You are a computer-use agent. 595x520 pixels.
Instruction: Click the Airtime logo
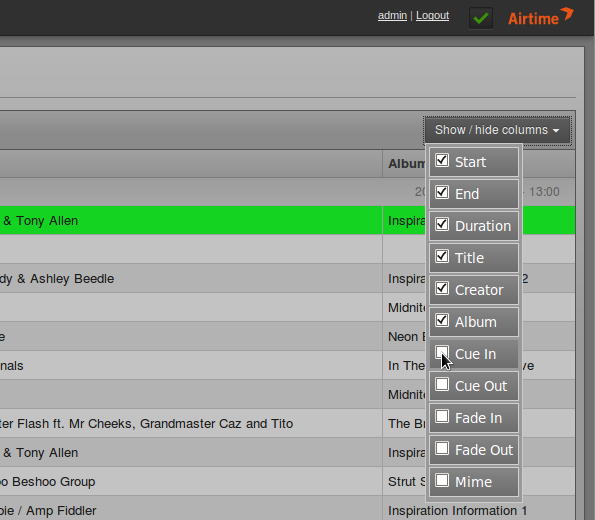point(540,17)
